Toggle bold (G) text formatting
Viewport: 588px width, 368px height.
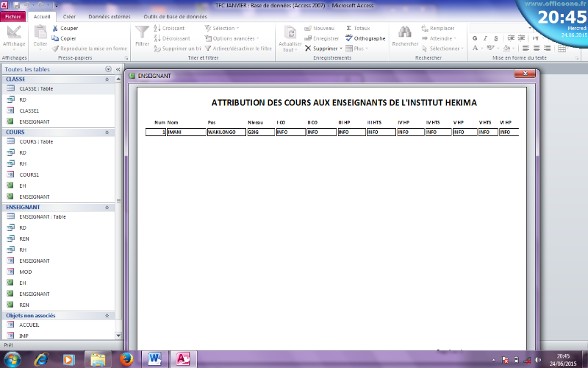coord(474,38)
